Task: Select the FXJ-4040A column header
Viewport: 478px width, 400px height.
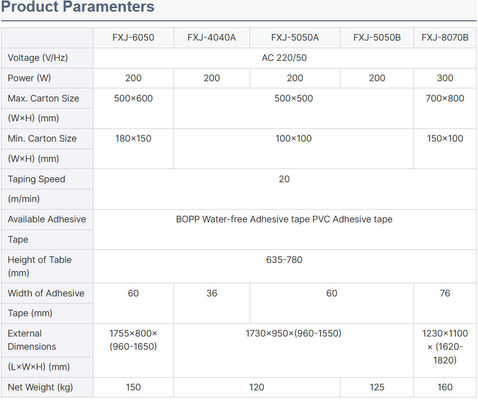Action: click(212, 38)
